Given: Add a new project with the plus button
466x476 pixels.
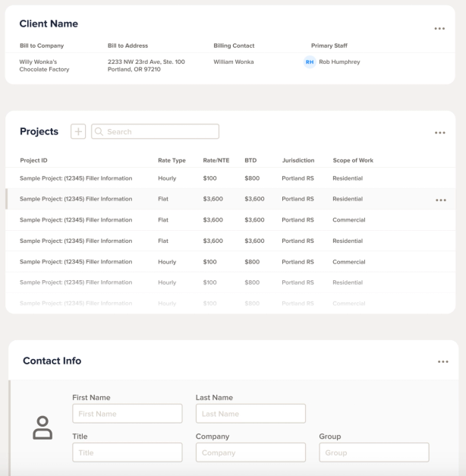Looking at the screenshot, I should pyautogui.click(x=78, y=131).
